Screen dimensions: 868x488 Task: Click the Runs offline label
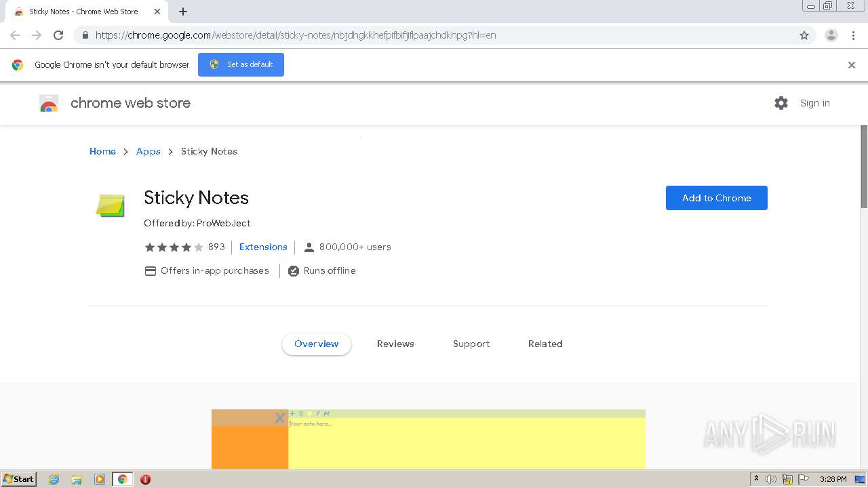tap(330, 270)
